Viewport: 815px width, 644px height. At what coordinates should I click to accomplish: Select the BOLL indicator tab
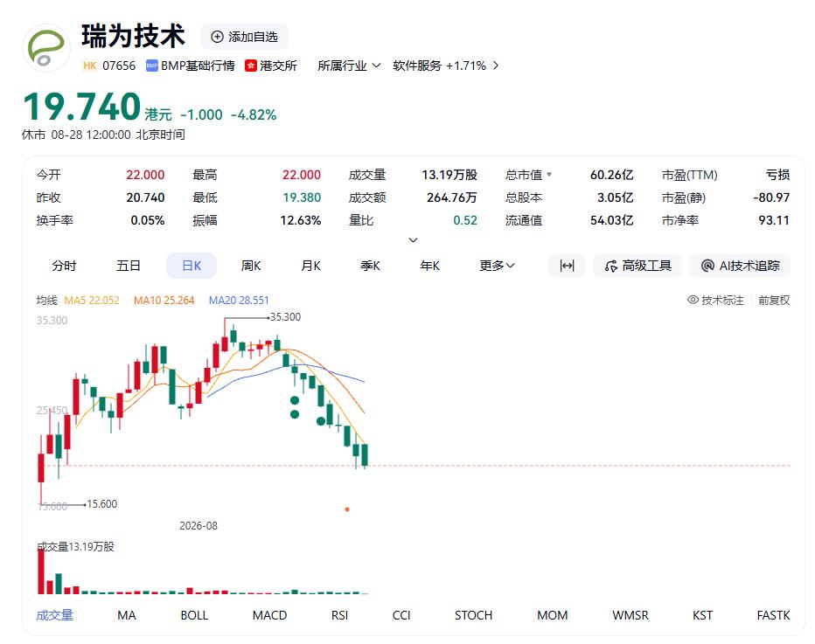[x=194, y=615]
